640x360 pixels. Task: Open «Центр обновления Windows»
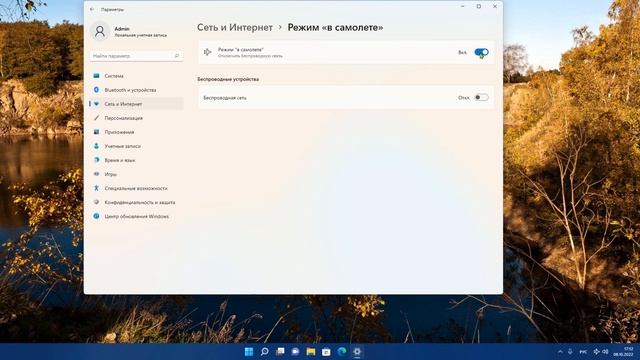[136, 216]
